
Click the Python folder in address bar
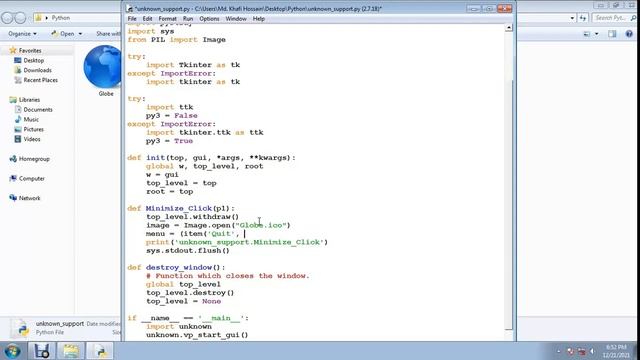[x=60, y=18]
